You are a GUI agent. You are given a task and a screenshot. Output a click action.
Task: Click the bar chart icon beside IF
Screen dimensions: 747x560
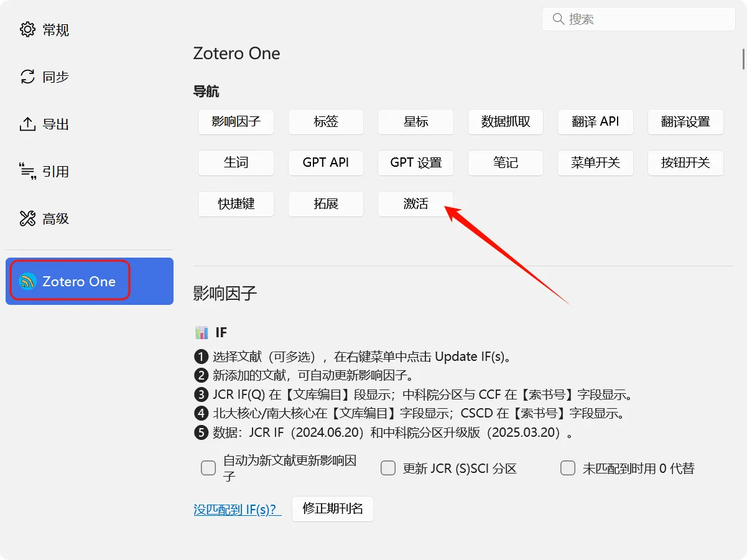[x=202, y=332]
